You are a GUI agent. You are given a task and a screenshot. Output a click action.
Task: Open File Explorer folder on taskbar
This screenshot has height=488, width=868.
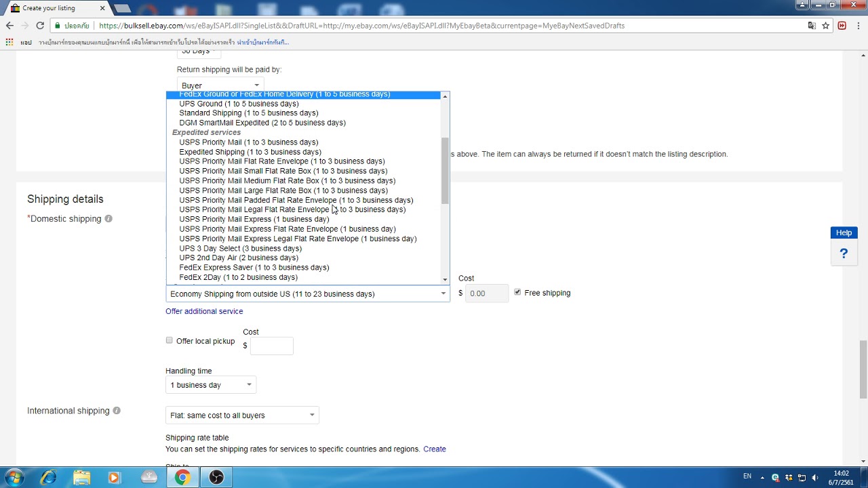point(81,477)
